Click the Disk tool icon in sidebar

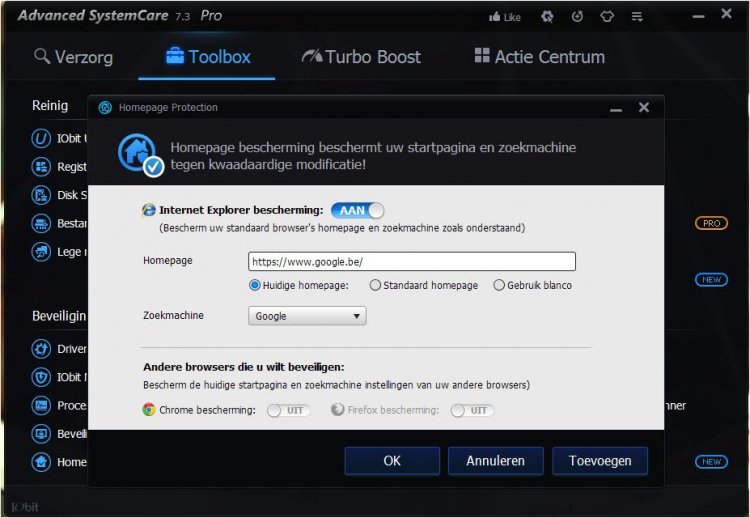pyautogui.click(x=41, y=195)
